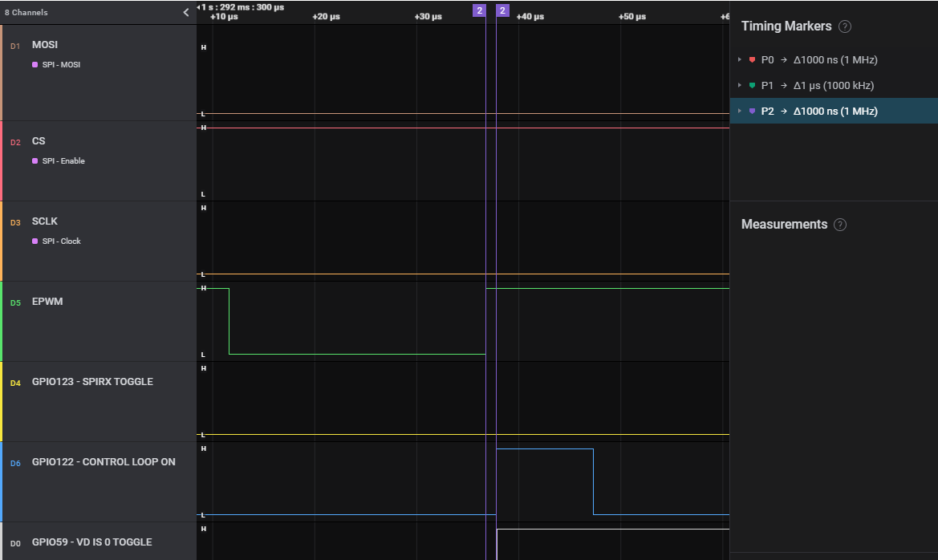The image size is (938, 560).
Task: Click the GPIO122 - CONTROL LOOP ON label
Action: [x=104, y=462]
